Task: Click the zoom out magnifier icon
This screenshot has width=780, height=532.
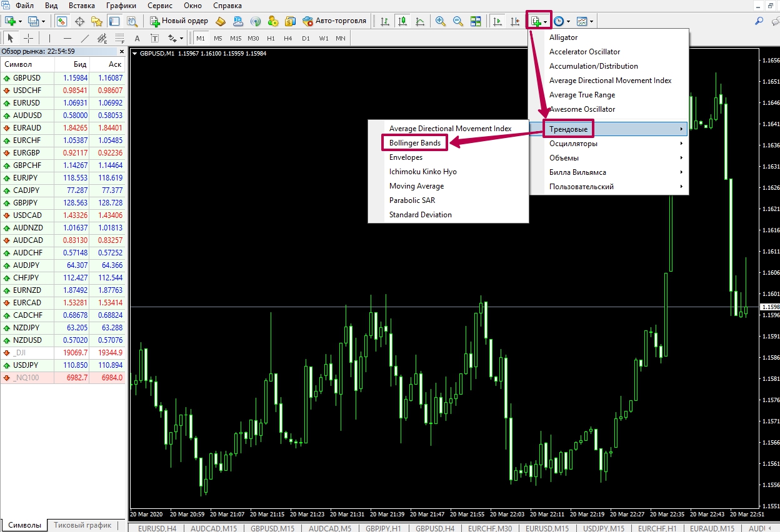Action: [x=457, y=21]
